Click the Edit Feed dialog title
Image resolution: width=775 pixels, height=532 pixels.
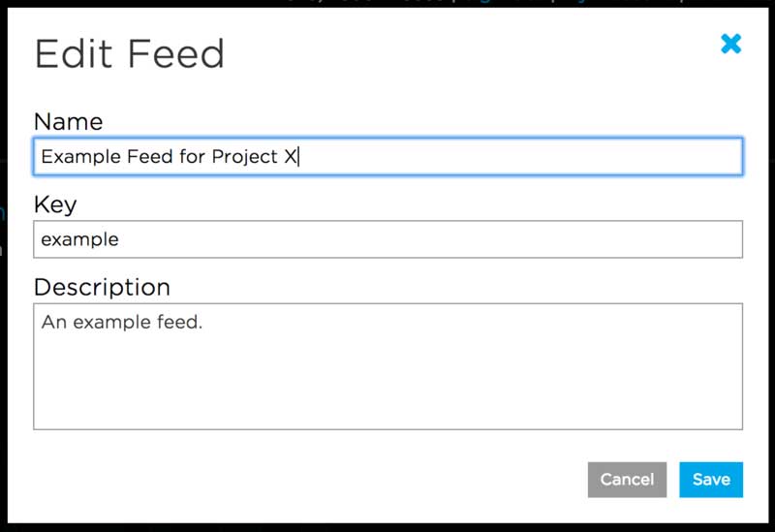tap(129, 53)
